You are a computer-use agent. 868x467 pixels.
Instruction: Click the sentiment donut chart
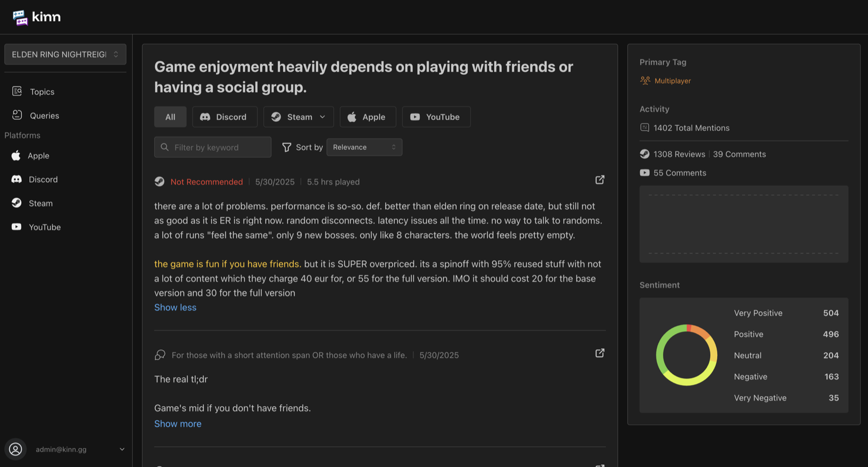pyautogui.click(x=687, y=355)
